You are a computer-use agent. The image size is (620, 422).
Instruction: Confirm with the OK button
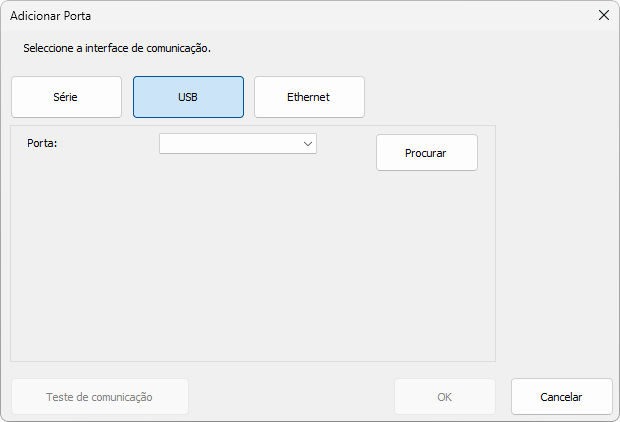coord(444,397)
